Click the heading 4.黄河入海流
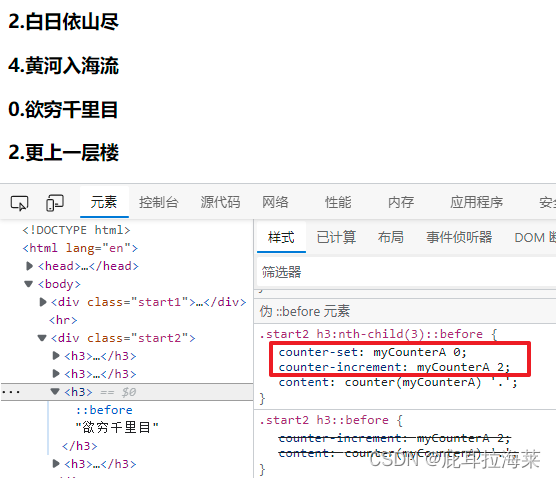 [63, 66]
